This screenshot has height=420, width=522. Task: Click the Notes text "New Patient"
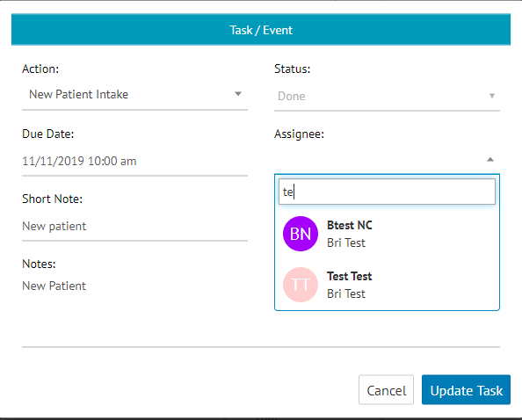[x=54, y=286]
